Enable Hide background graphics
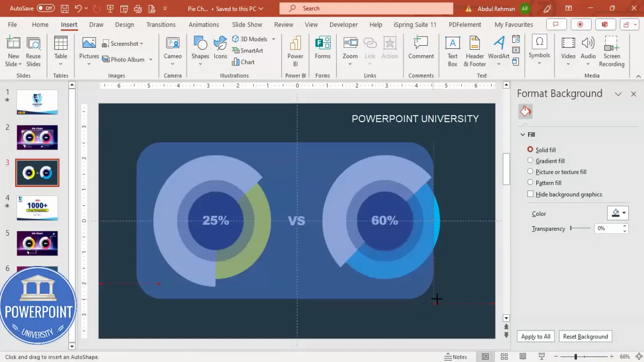 point(530,194)
